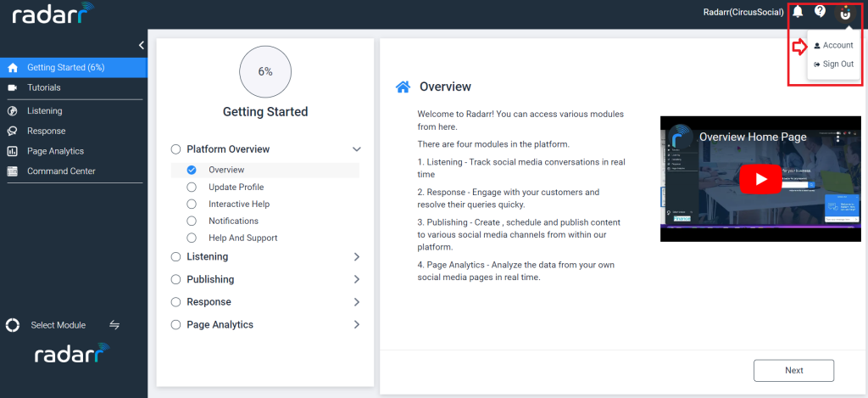Play the Overview Home Page video
This screenshot has width=868, height=398.
[x=760, y=178]
